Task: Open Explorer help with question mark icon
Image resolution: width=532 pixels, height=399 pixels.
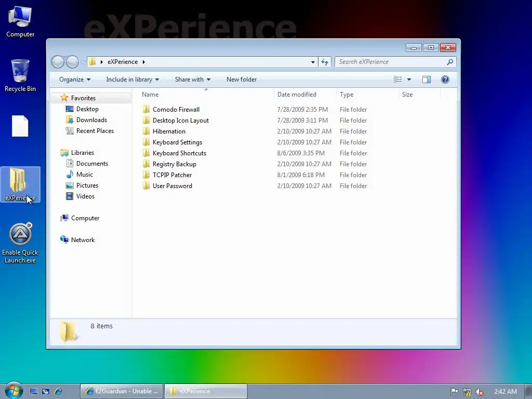Action: coord(445,79)
